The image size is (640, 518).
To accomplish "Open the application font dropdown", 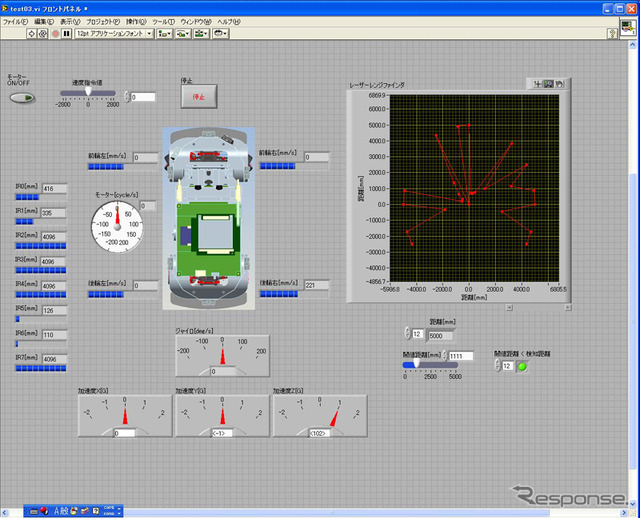I will [114, 33].
